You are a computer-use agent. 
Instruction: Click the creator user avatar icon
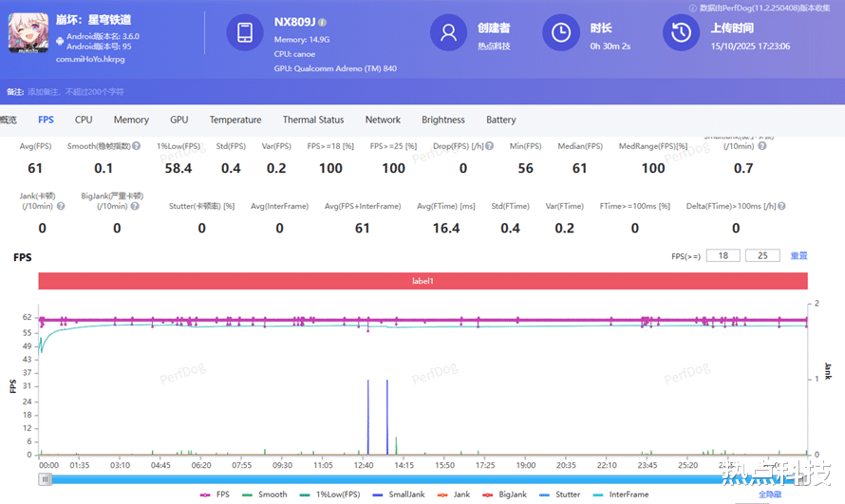pyautogui.click(x=448, y=32)
